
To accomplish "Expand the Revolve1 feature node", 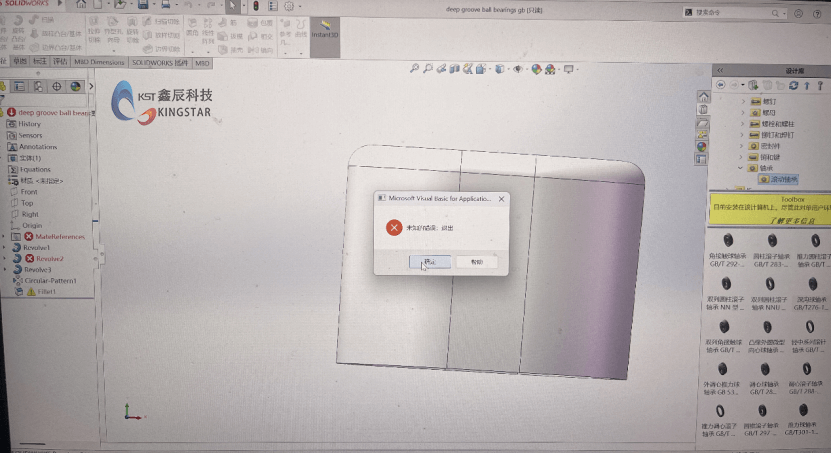I will pos(4,247).
